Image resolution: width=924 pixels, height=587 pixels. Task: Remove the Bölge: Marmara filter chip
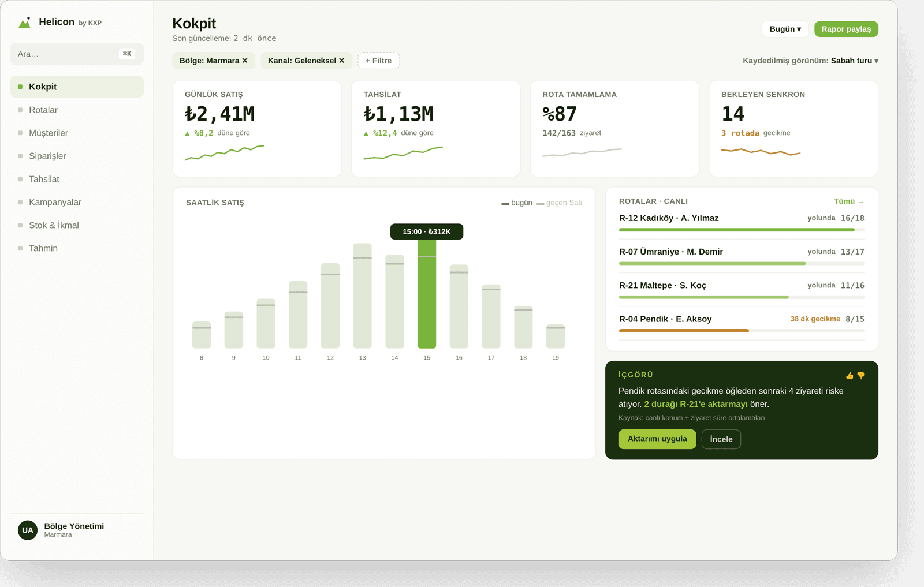[x=245, y=61]
